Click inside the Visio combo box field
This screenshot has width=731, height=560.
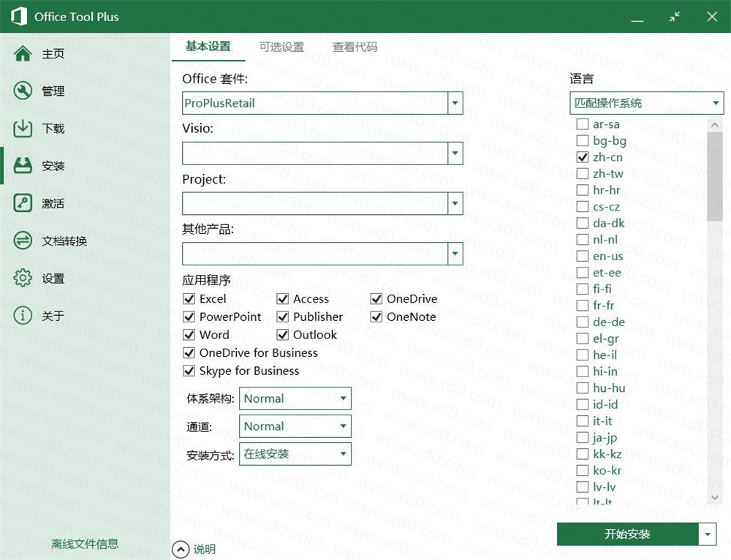[x=315, y=153]
